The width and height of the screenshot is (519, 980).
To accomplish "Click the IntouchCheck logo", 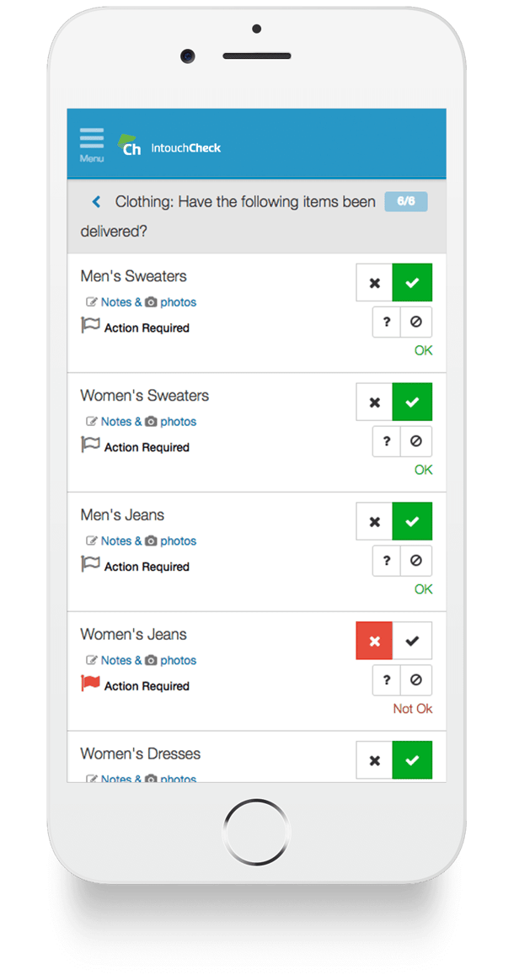I will 169,146.
